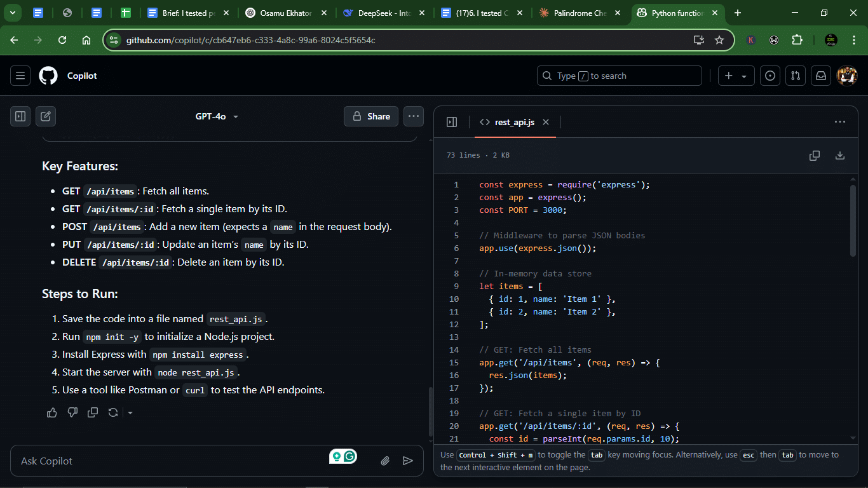Image resolution: width=868 pixels, height=488 pixels.
Task: Click 'node rest_api.js' inline code
Action: pos(196,372)
